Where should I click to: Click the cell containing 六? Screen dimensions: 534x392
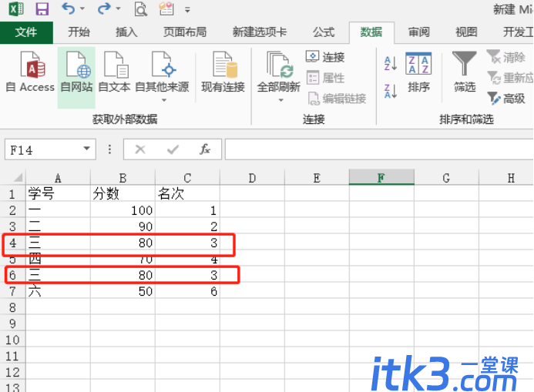[58, 291]
